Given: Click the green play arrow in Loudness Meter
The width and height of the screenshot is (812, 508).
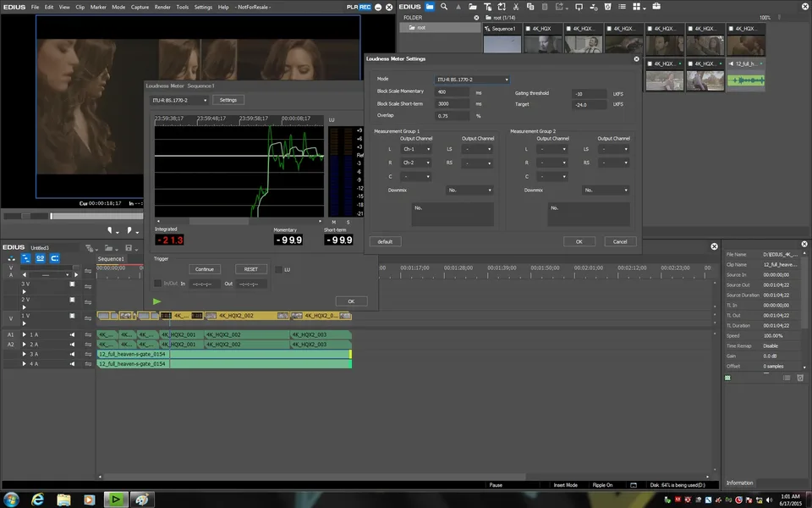Looking at the screenshot, I should pos(157,301).
